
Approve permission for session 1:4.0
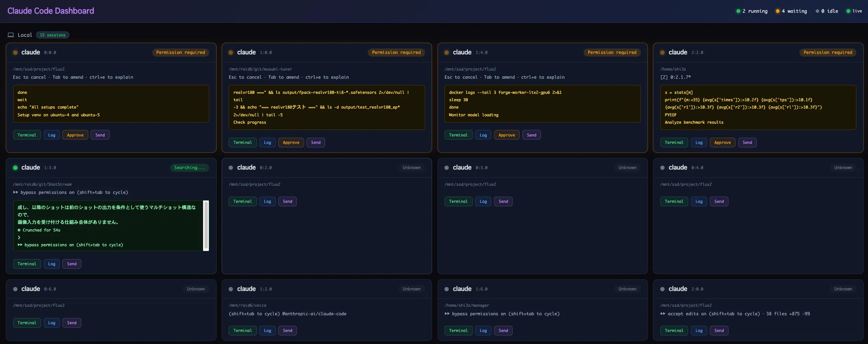(x=506, y=135)
